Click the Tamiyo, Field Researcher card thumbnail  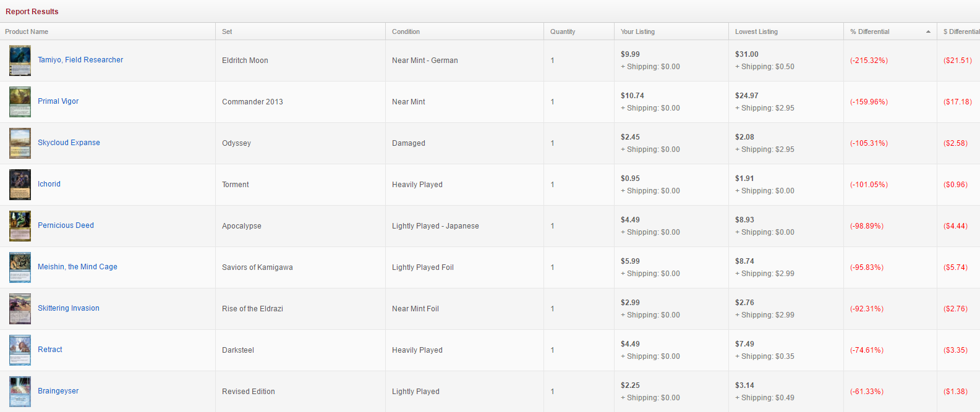point(20,61)
